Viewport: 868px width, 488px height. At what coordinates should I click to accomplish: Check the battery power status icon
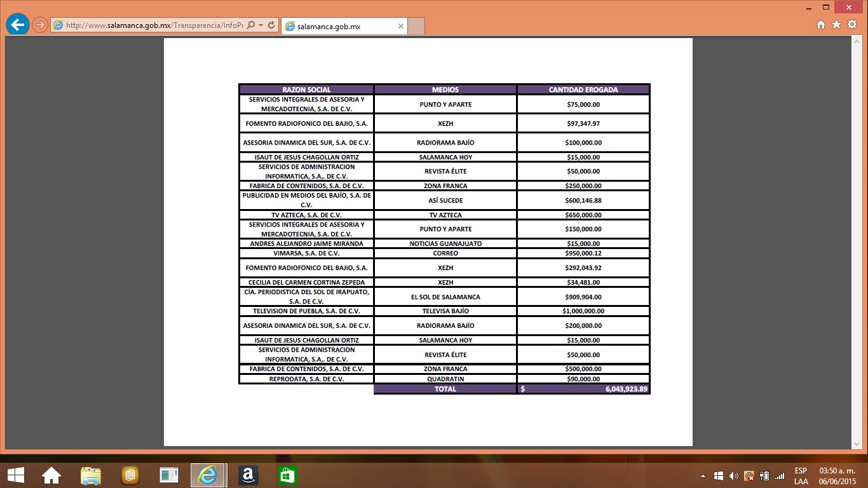(764, 476)
